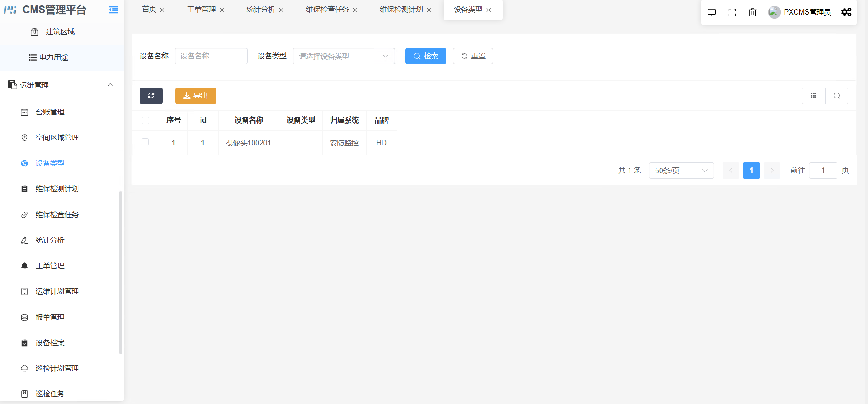
Task: Click the 统计分析 pencil icon
Action: (x=25, y=240)
